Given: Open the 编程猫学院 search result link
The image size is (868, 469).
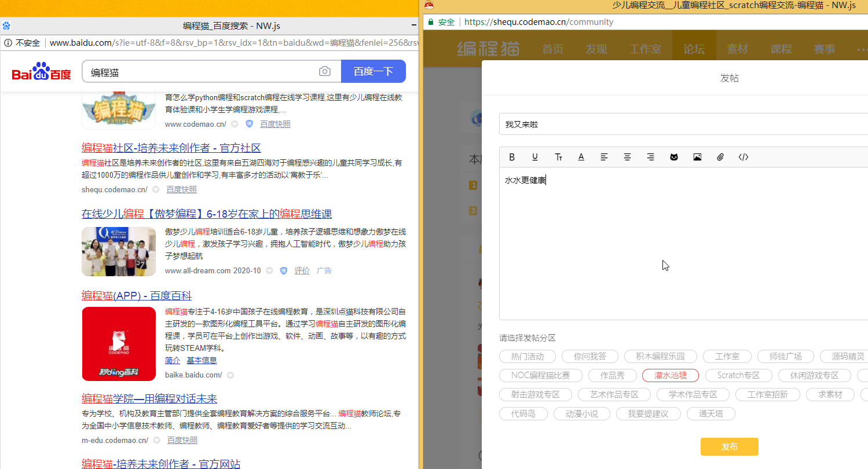Looking at the screenshot, I should click(x=149, y=399).
